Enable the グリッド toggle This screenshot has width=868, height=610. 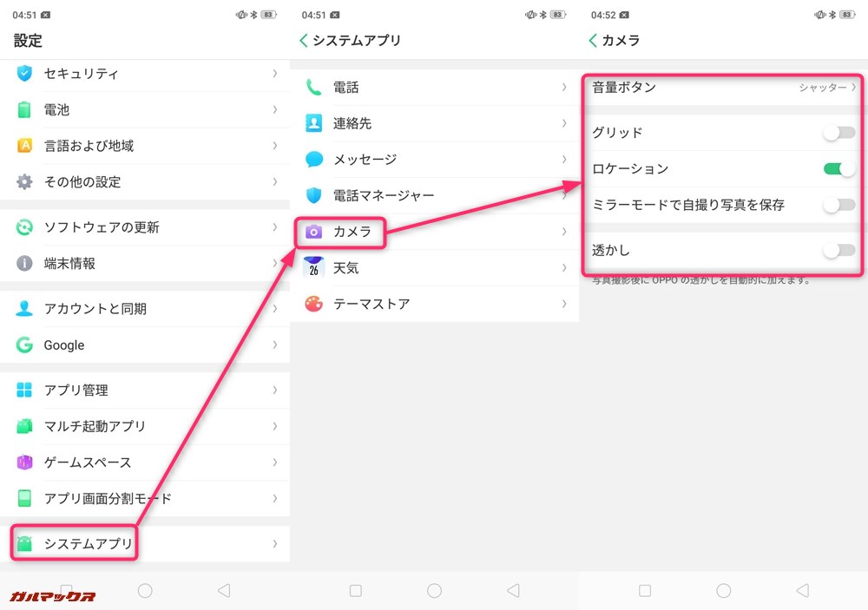click(838, 130)
